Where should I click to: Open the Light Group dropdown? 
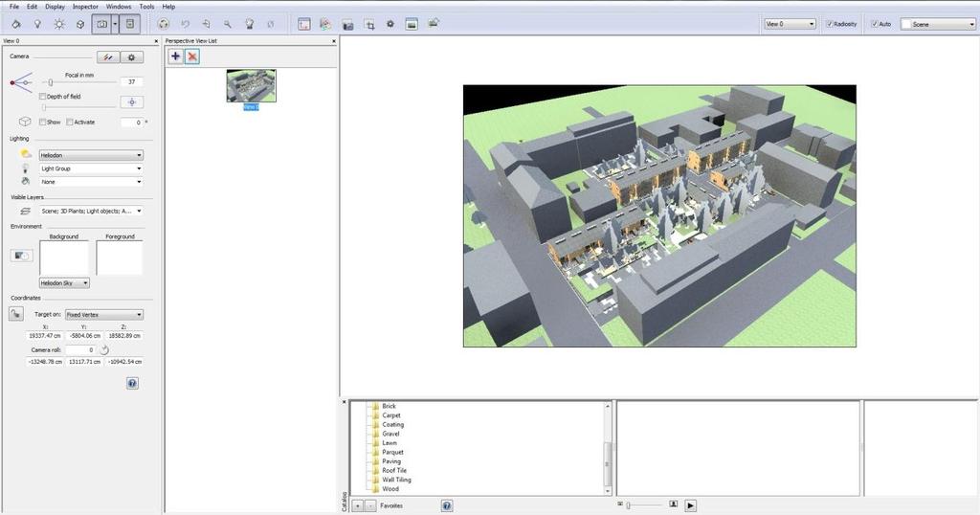pos(91,168)
